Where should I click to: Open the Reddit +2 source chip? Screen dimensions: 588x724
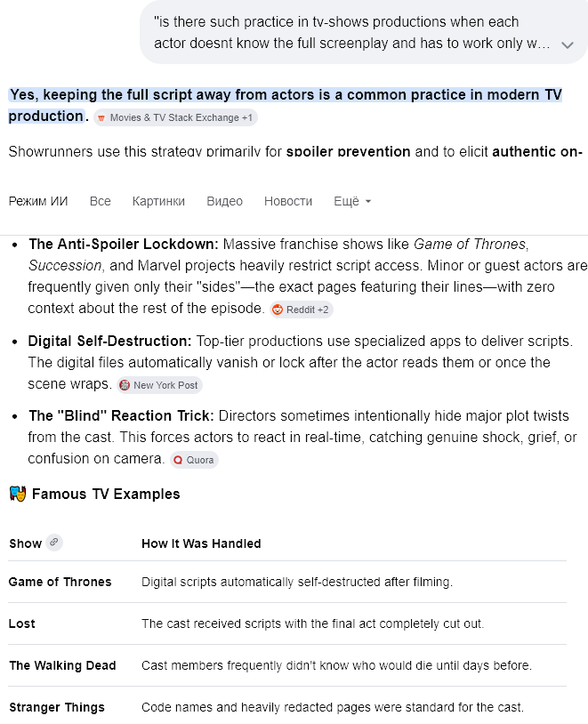point(302,310)
